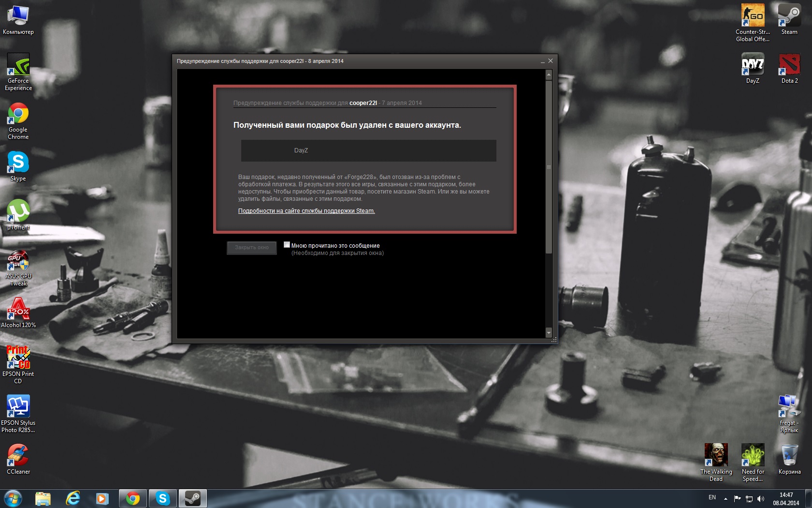Select the EPSON Stylus Photo R285 icon
Image resolution: width=812 pixels, height=508 pixels.
[18, 414]
